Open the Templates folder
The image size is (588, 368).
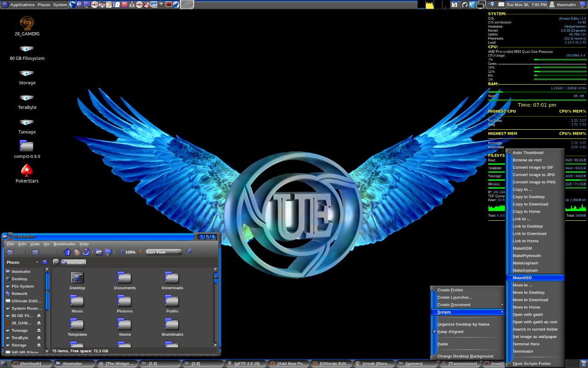click(x=77, y=328)
